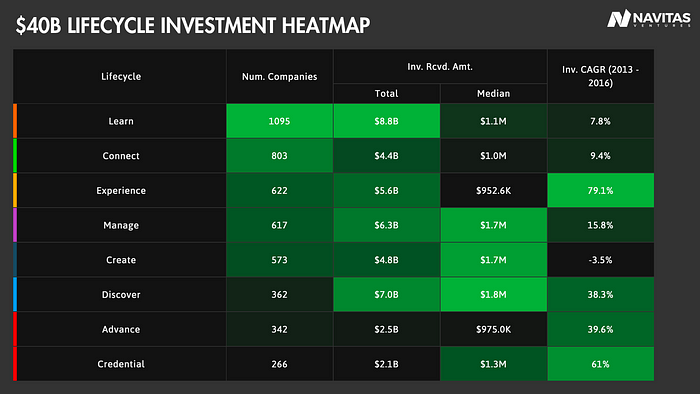Click the Median sub-header
Image resolution: width=700 pixels, height=394 pixels.
tap(494, 94)
